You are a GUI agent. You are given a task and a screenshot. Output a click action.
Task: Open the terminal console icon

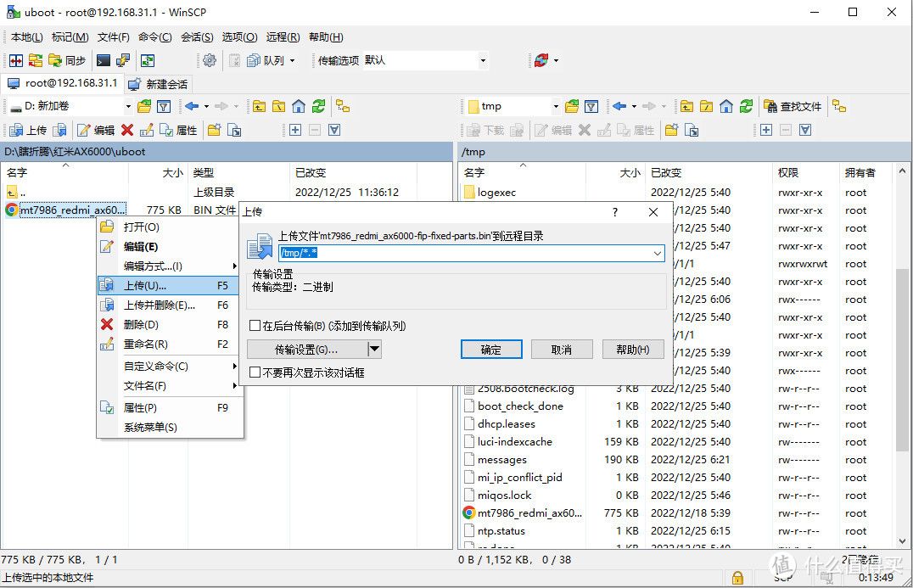(103, 60)
